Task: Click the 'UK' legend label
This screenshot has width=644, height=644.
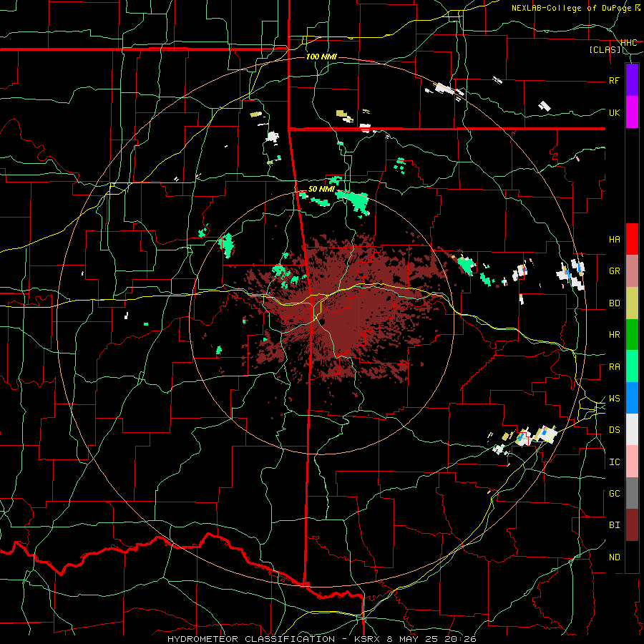Action: pos(614,112)
